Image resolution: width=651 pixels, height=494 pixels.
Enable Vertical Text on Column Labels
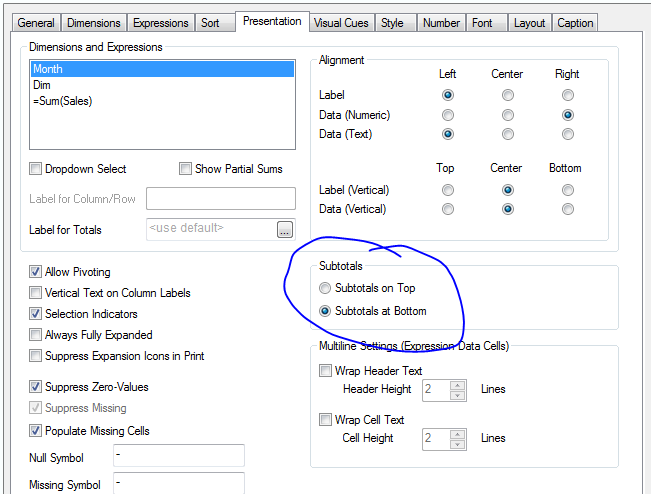[36, 293]
